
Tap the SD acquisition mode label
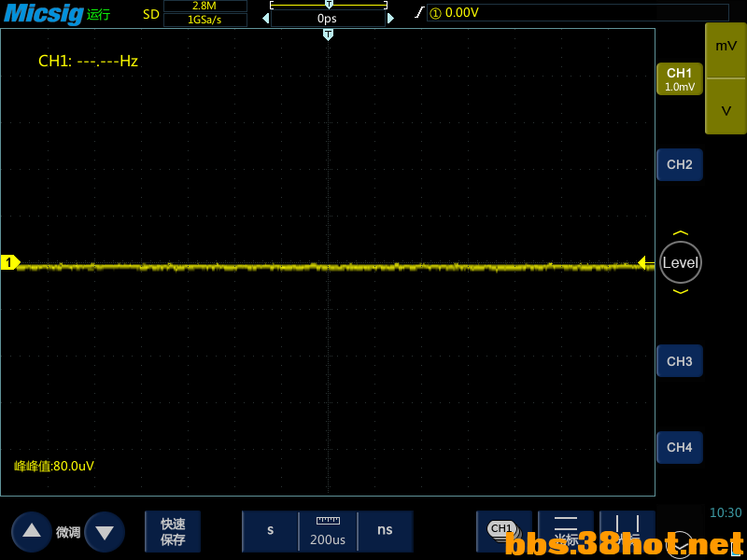click(151, 14)
